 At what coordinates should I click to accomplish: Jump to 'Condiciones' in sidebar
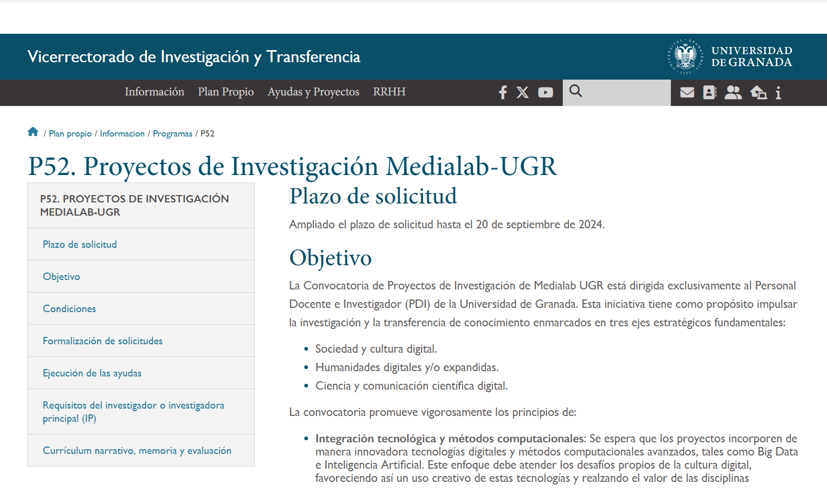coord(141,309)
